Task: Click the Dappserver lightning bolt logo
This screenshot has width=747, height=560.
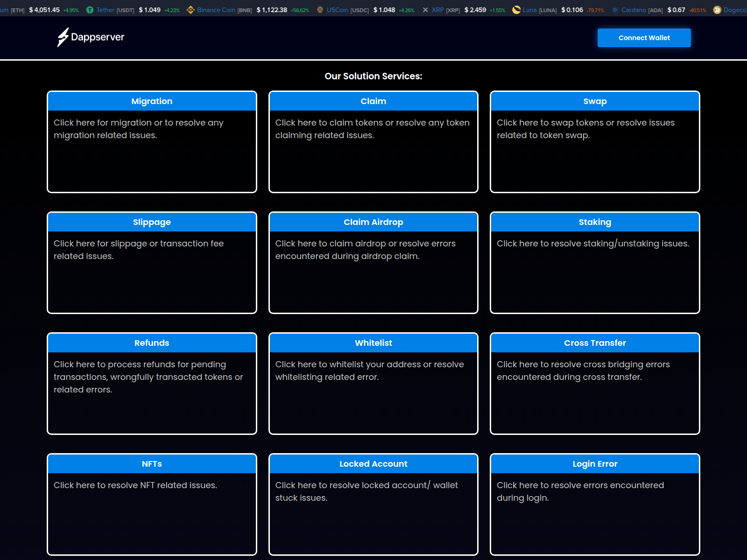Action: [63, 37]
